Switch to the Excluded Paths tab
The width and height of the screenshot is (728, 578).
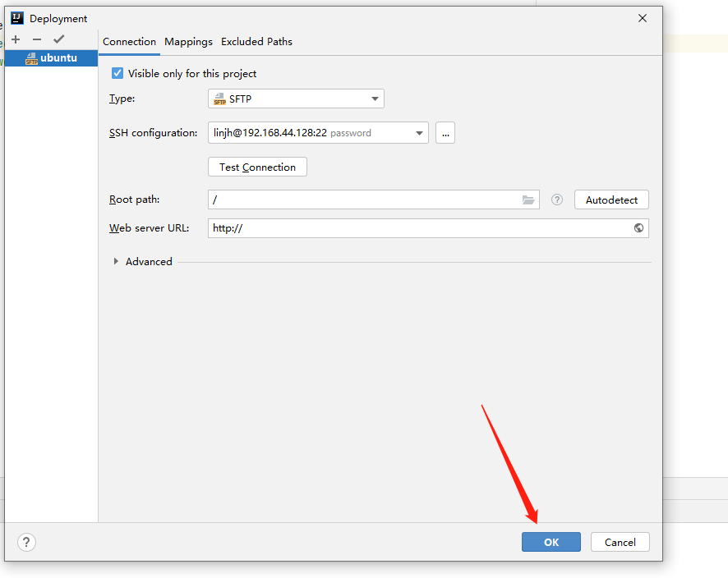(x=256, y=42)
